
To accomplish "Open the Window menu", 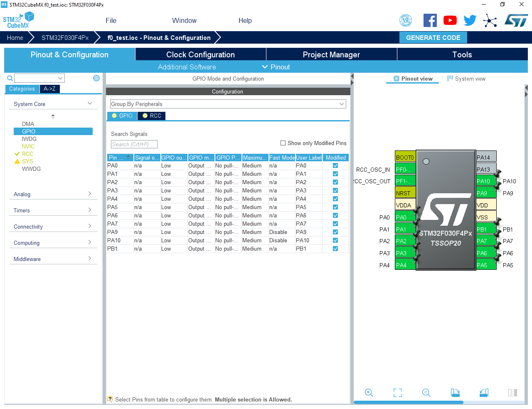I will click(184, 20).
